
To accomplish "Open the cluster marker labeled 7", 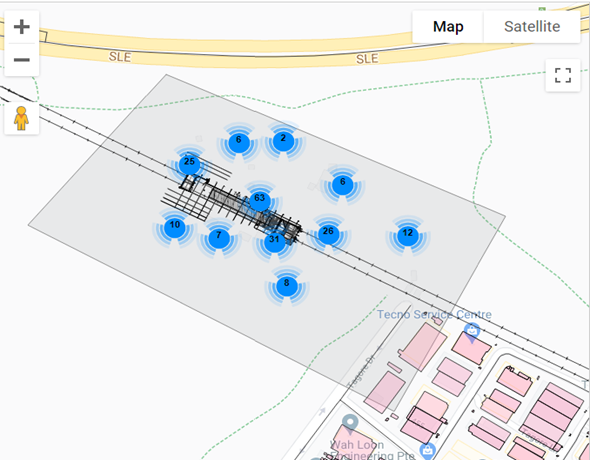I will click(x=219, y=237).
